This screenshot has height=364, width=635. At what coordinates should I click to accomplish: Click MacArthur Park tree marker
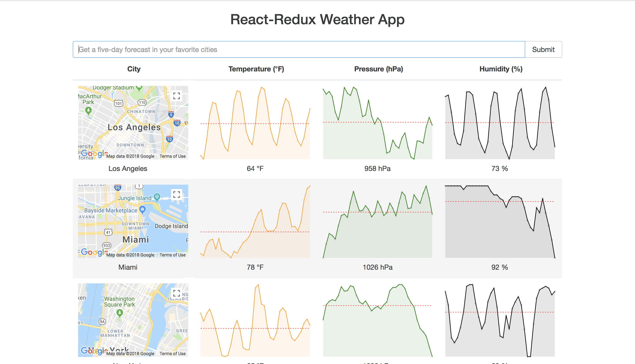88,110
